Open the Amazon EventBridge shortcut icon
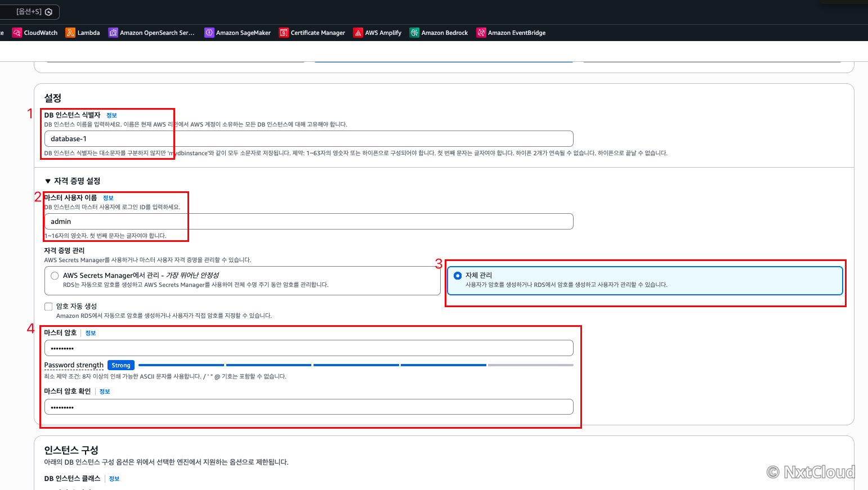 pos(481,33)
